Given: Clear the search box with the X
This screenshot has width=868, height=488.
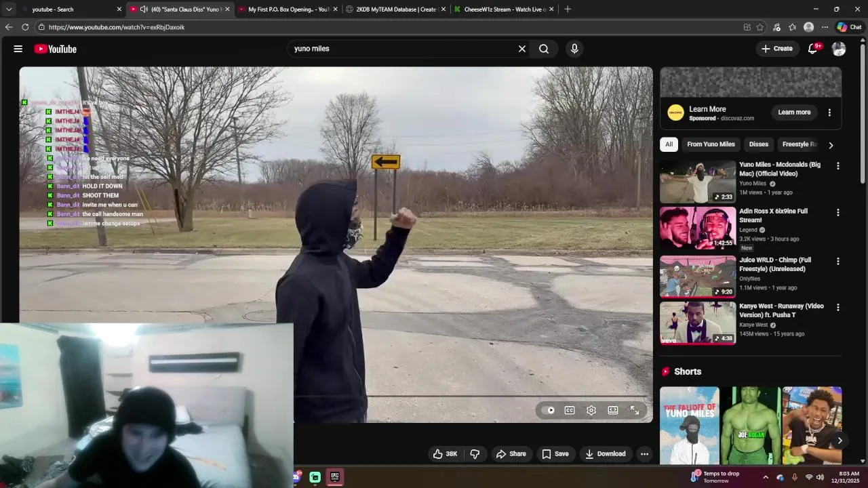Looking at the screenshot, I should [x=522, y=49].
